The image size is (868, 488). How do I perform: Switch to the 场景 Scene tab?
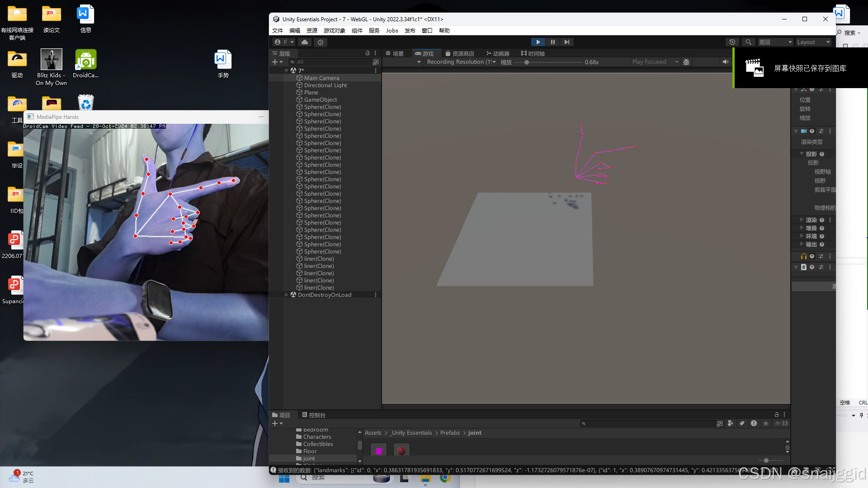coord(394,53)
